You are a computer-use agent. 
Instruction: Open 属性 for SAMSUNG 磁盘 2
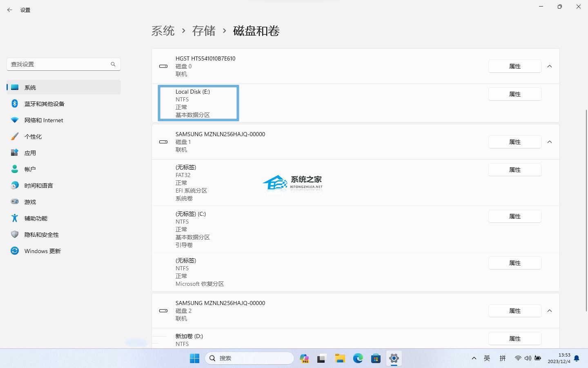coord(514,311)
